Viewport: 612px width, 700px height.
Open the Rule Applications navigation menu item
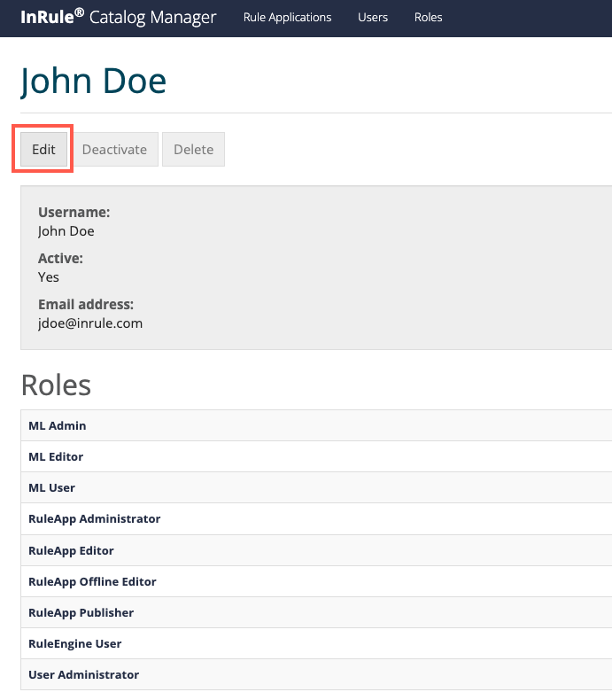(x=287, y=18)
